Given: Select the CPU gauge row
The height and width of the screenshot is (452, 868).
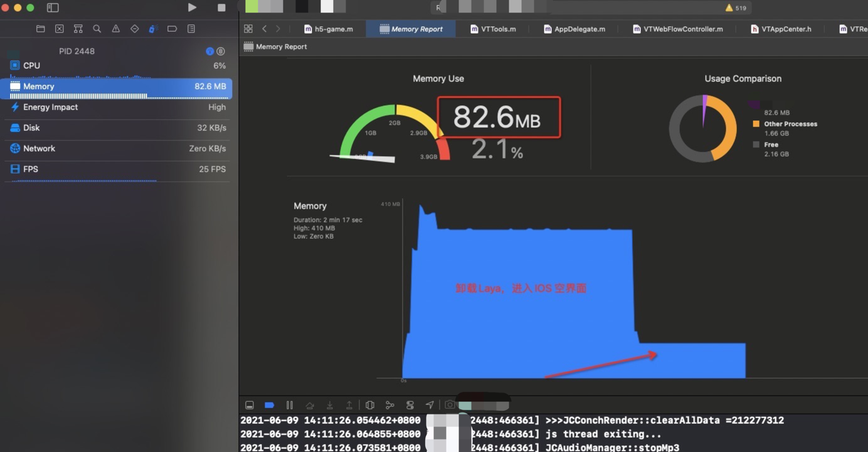Looking at the screenshot, I should click(x=118, y=66).
